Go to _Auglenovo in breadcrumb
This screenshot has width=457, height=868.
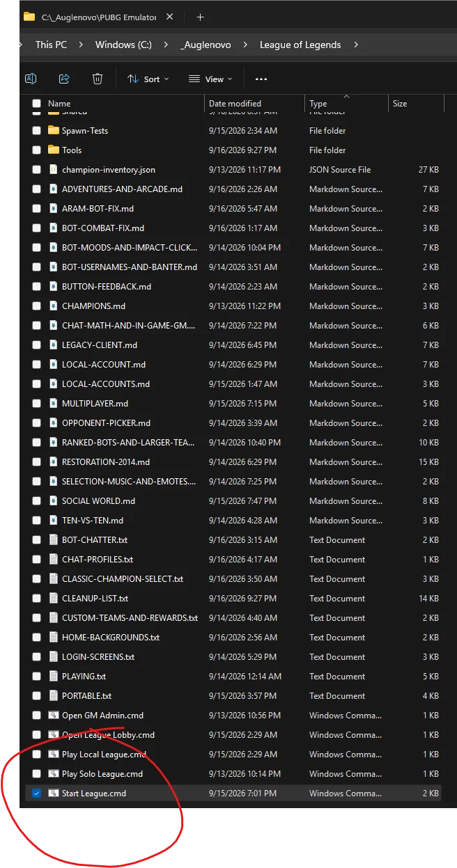click(206, 45)
